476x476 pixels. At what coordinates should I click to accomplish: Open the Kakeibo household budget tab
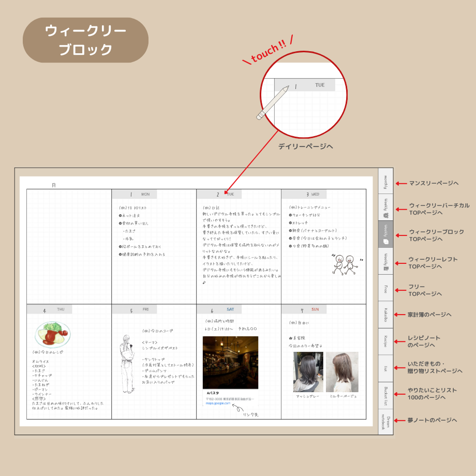click(x=385, y=313)
